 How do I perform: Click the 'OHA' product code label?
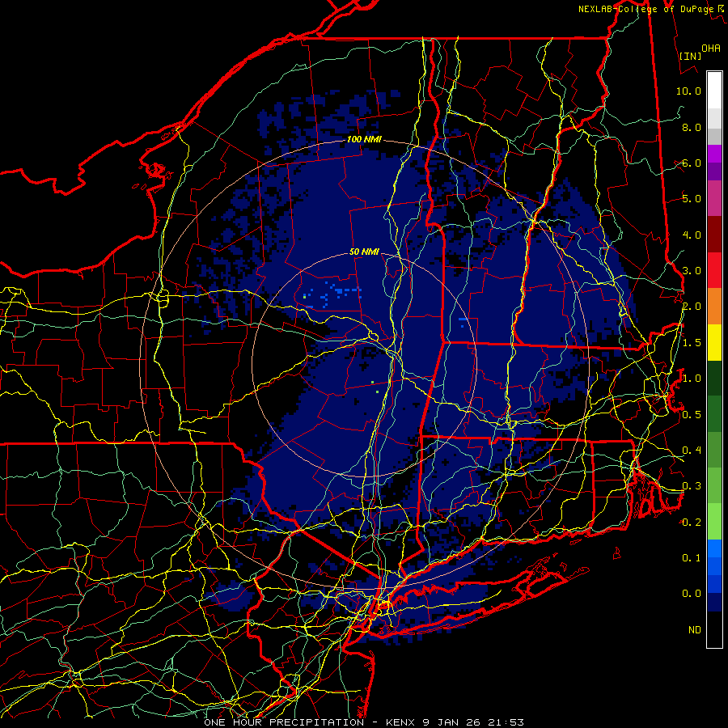(x=711, y=48)
